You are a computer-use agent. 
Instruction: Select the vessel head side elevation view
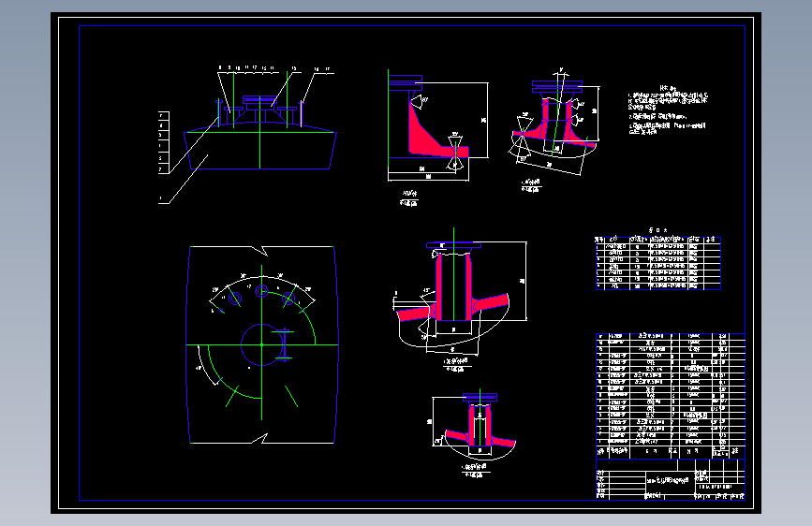pyautogui.click(x=260, y=132)
